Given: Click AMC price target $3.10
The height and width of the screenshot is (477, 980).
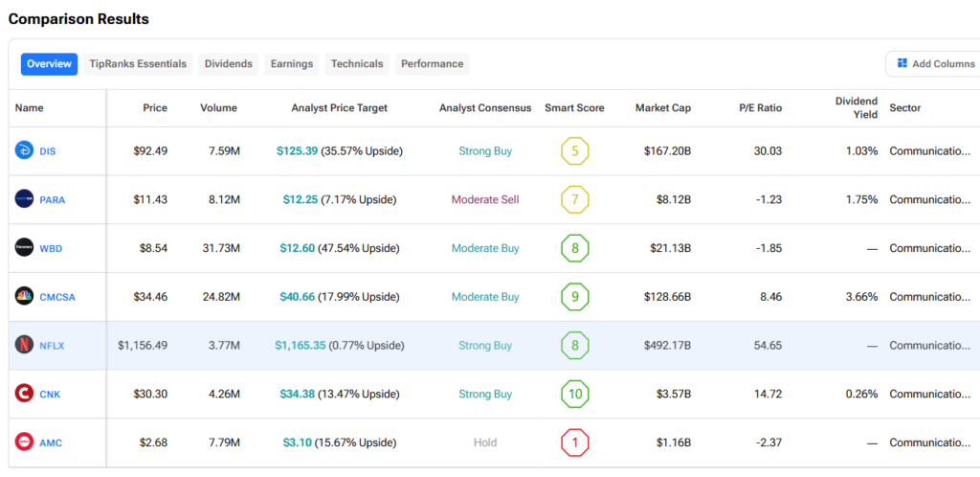Looking at the screenshot, I should [x=297, y=443].
